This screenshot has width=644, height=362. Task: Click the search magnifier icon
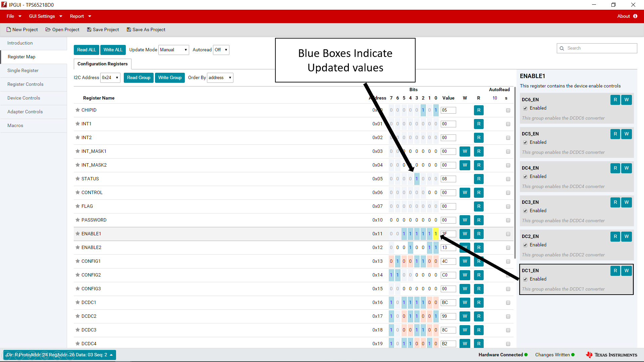tap(562, 48)
